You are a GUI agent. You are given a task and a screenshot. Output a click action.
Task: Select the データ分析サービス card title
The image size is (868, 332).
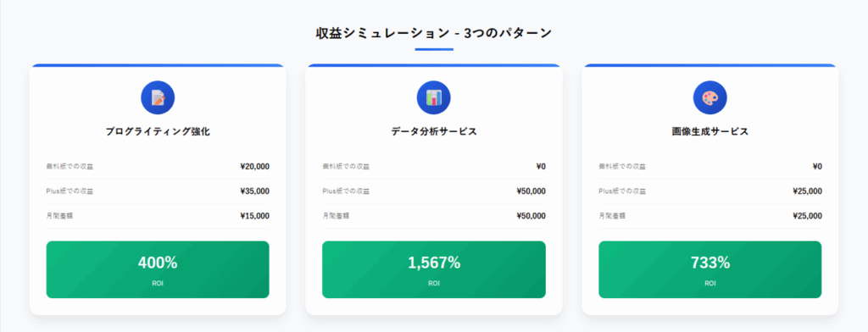[x=433, y=131]
